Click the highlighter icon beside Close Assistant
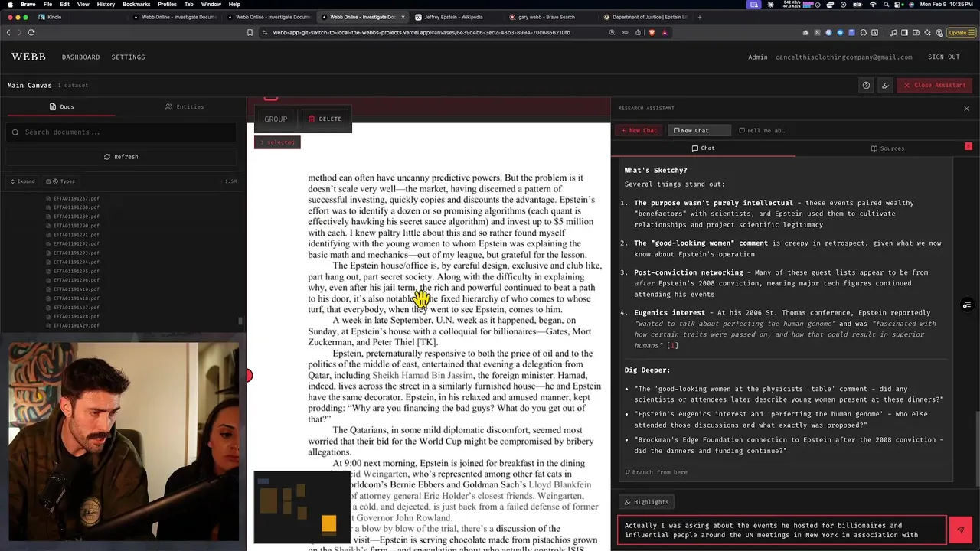Image resolution: width=980 pixels, height=551 pixels. pos(885,85)
